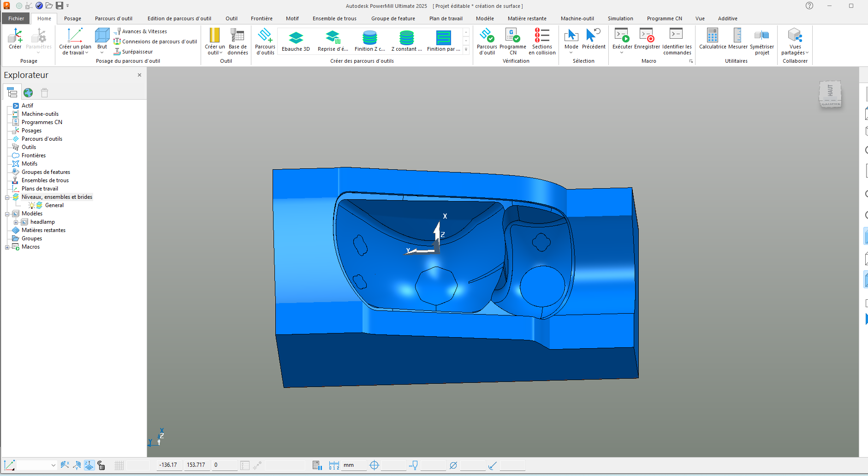Click the Surépaisseur button
The image size is (868, 476).
[137, 52]
